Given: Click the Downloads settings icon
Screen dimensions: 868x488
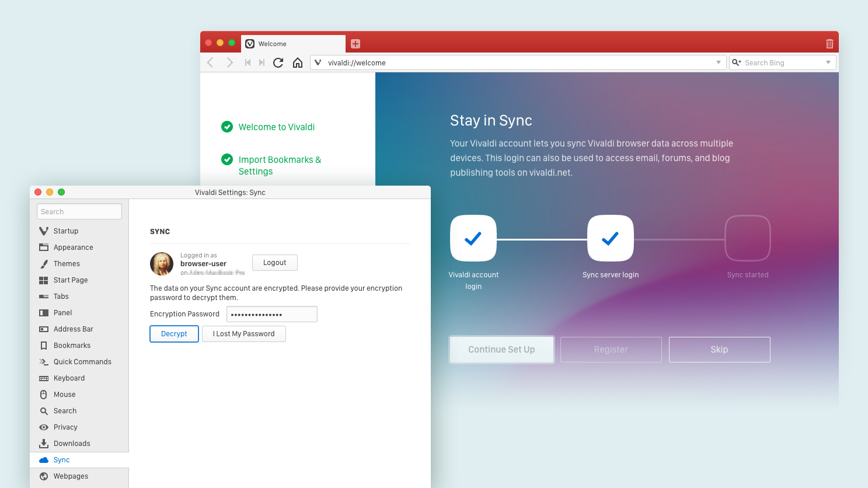Looking at the screenshot, I should [44, 444].
